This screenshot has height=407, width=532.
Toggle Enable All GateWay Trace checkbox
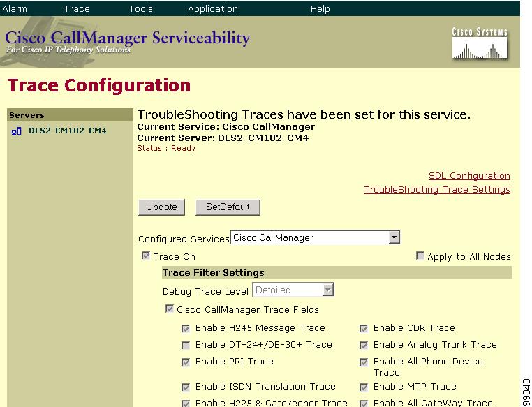click(x=364, y=404)
